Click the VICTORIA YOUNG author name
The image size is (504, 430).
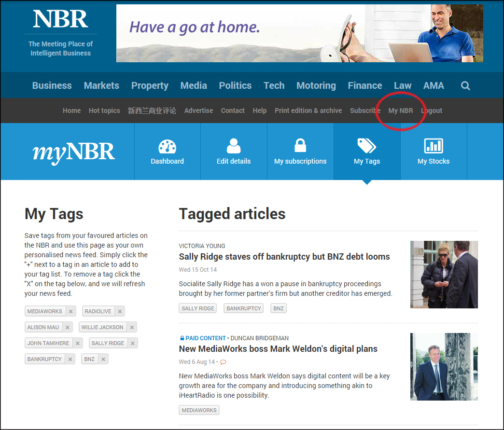[x=202, y=246]
